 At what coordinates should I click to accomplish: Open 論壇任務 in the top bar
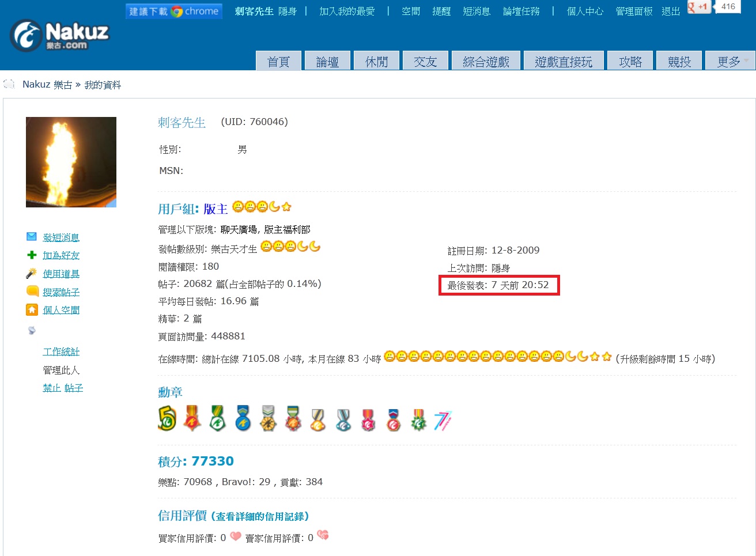pyautogui.click(x=521, y=11)
